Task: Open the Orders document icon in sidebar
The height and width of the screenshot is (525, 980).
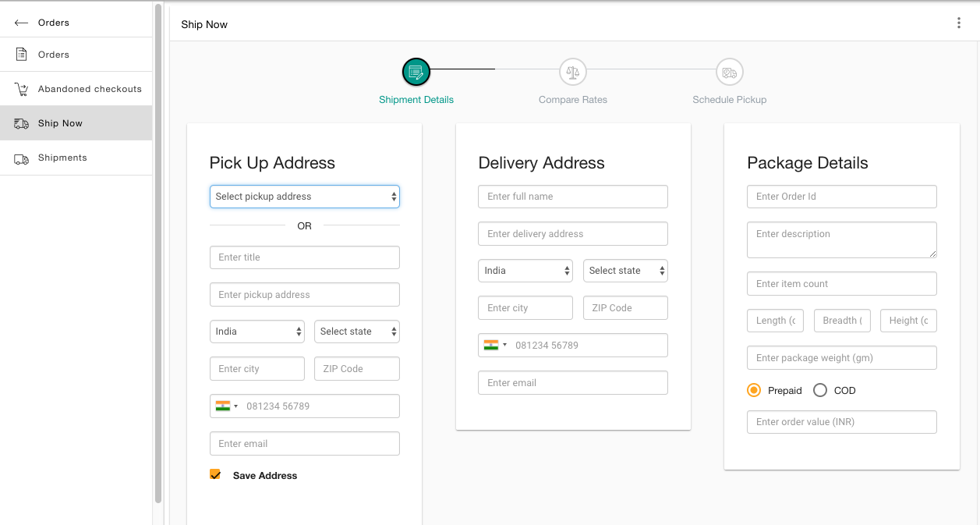Action: 22,55
